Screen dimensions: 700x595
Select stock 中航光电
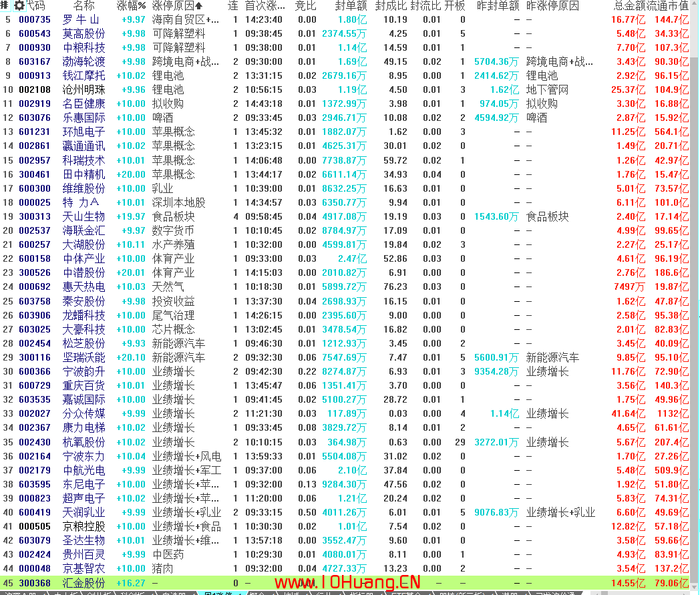tap(84, 470)
